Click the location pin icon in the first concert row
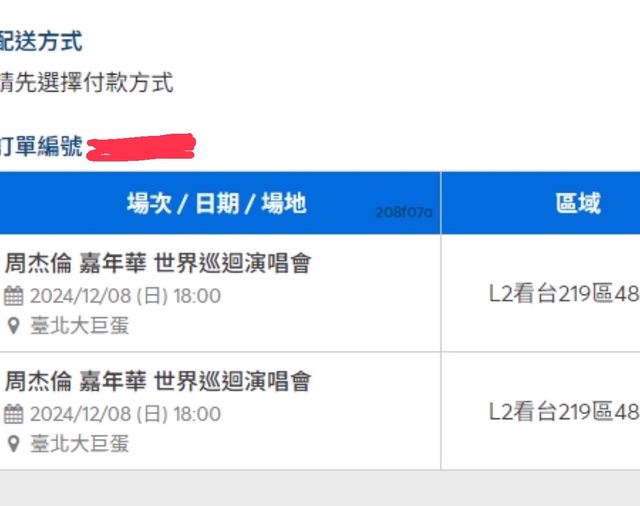This screenshot has width=640, height=506. (x=14, y=326)
